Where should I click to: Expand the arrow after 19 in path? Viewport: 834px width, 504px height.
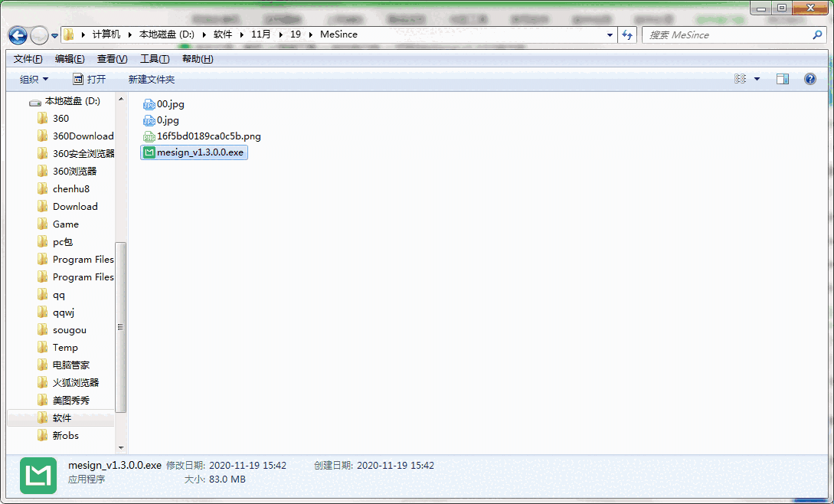click(311, 34)
